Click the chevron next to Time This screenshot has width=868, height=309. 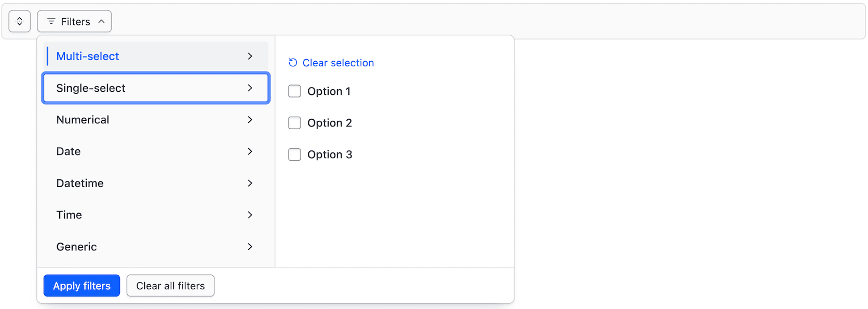pyautogui.click(x=250, y=215)
